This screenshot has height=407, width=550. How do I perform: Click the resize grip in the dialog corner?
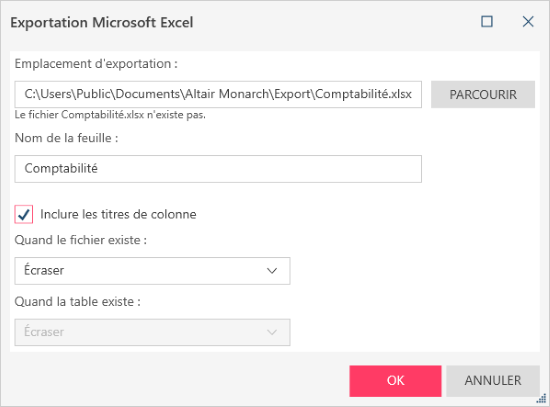click(542, 398)
